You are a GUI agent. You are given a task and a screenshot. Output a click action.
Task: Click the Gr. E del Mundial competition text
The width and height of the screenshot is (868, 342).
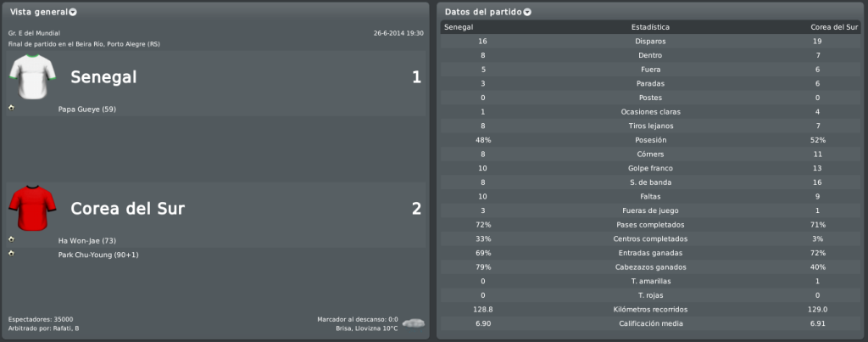pyautogui.click(x=34, y=33)
